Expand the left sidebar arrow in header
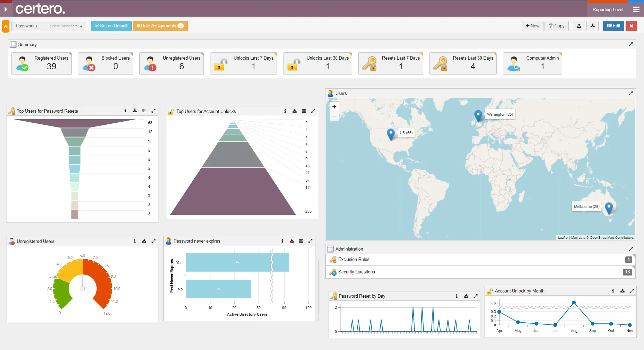 pyautogui.click(x=6, y=9)
